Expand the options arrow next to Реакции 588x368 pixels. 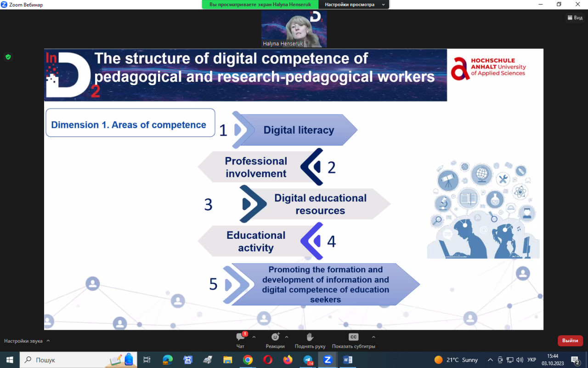(287, 337)
